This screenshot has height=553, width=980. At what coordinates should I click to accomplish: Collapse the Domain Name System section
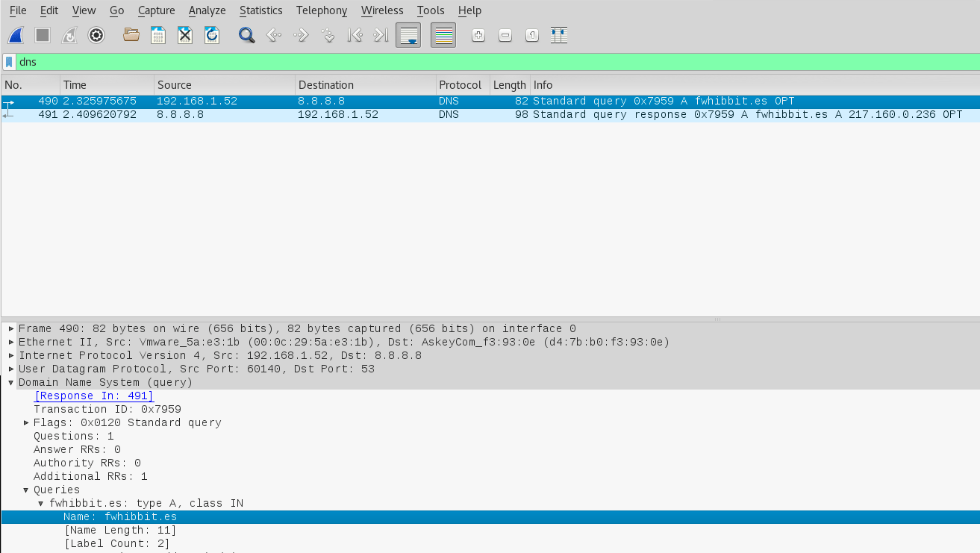[x=11, y=383]
